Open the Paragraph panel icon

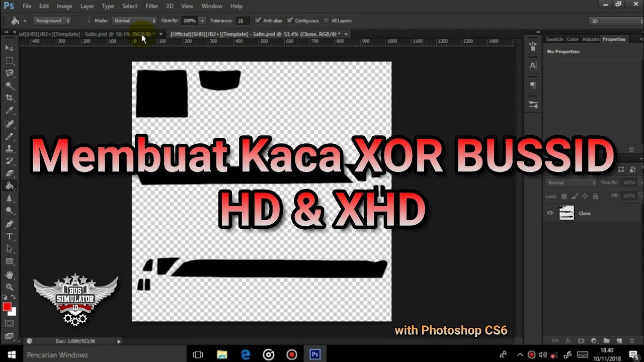tap(533, 85)
